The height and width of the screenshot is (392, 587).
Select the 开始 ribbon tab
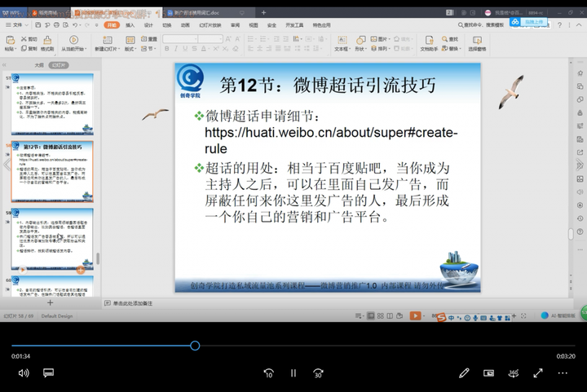(x=112, y=25)
